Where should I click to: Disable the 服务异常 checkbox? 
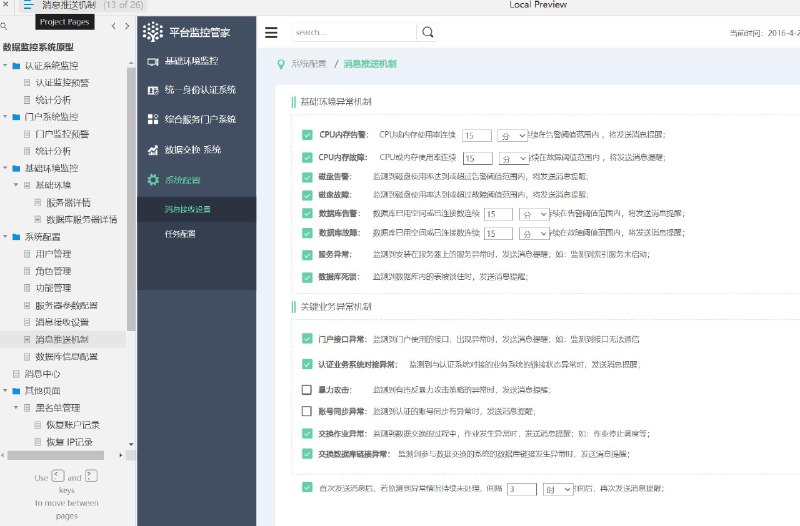[307, 255]
